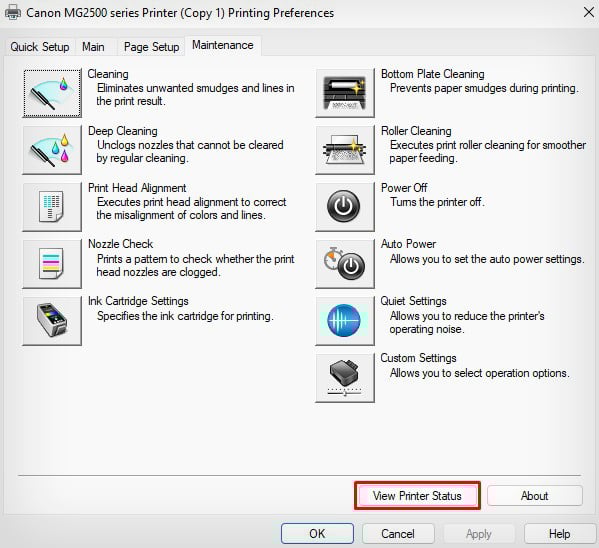Open Quiet Settings sound-wave icon
The height and width of the screenshot is (548, 599).
(x=345, y=321)
